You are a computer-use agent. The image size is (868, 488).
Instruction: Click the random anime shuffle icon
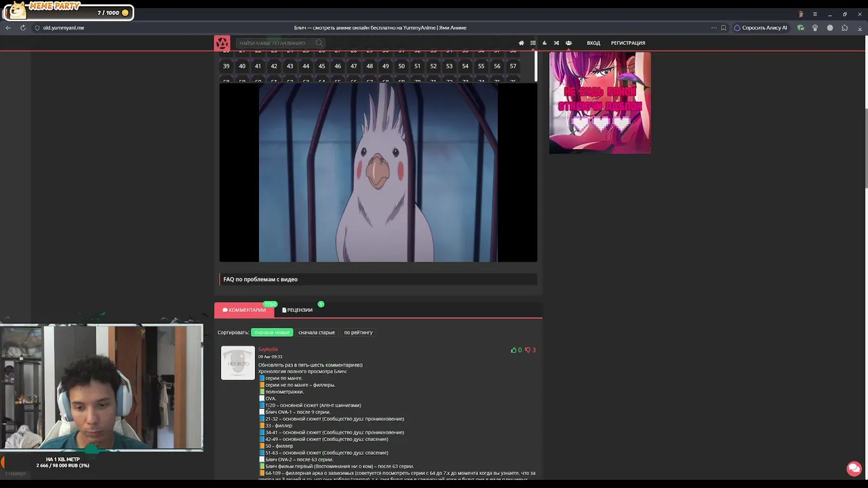(x=556, y=43)
